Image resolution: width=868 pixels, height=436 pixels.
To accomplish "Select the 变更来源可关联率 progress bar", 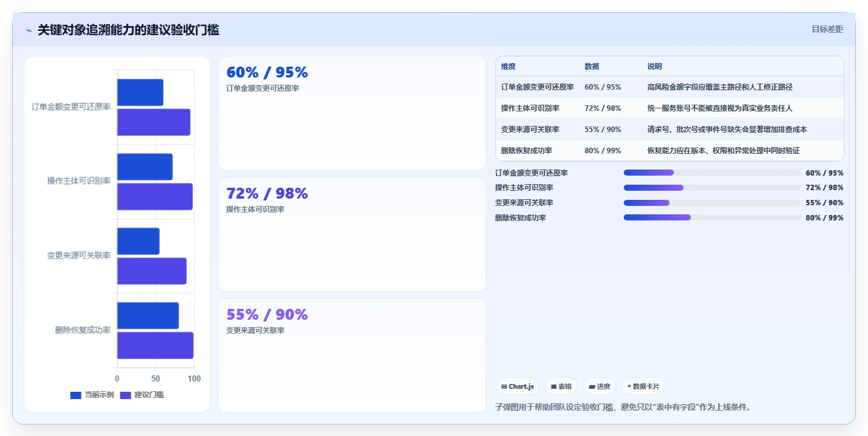I will [x=712, y=203].
